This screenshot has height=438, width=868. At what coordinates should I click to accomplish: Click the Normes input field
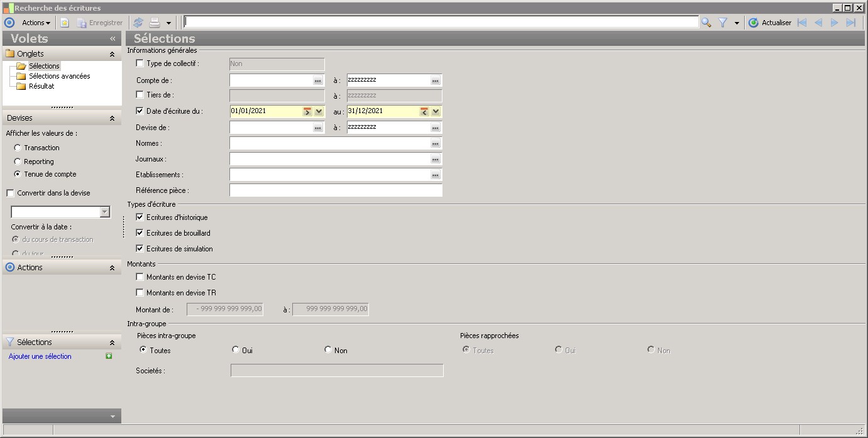[329, 143]
